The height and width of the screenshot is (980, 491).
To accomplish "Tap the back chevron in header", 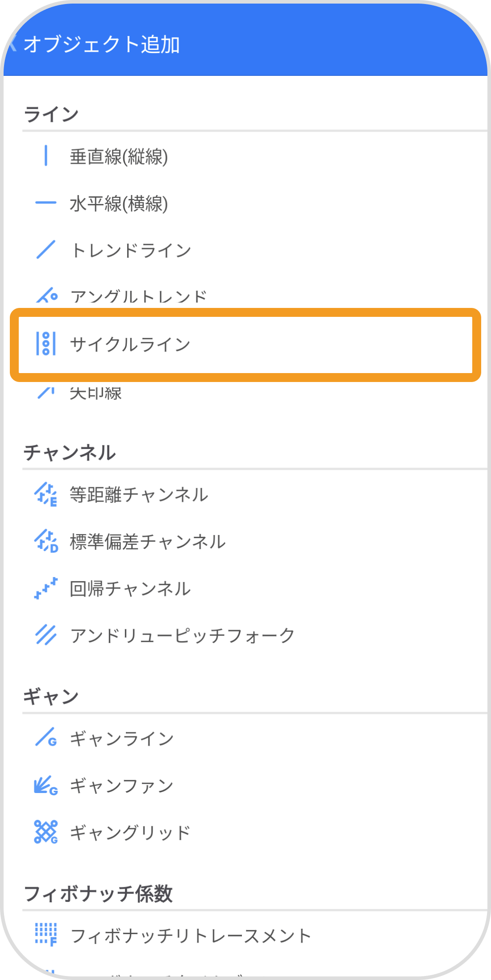I will [x=12, y=44].
